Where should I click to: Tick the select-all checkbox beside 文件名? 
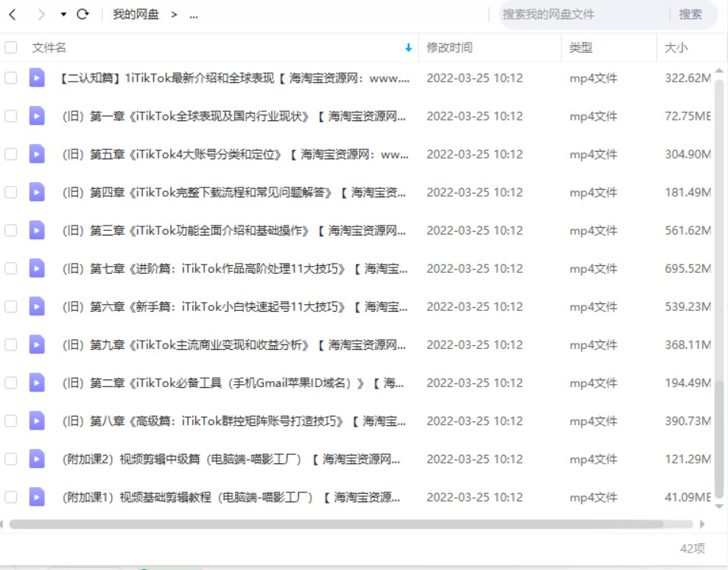[x=11, y=47]
